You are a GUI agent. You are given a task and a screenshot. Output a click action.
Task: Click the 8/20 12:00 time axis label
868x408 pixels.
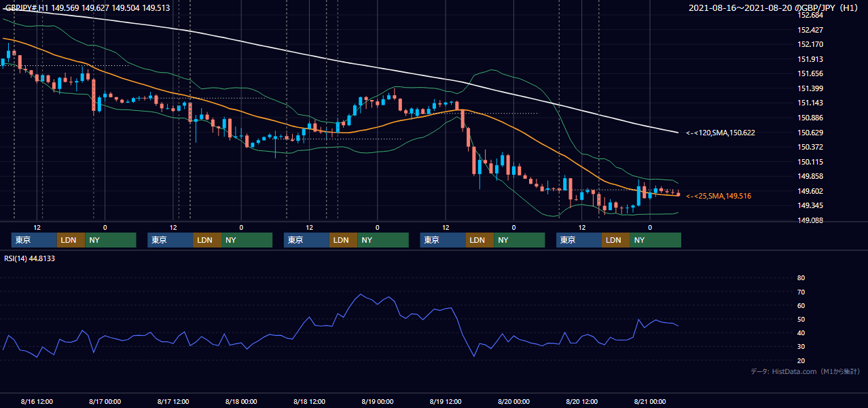(x=582, y=401)
